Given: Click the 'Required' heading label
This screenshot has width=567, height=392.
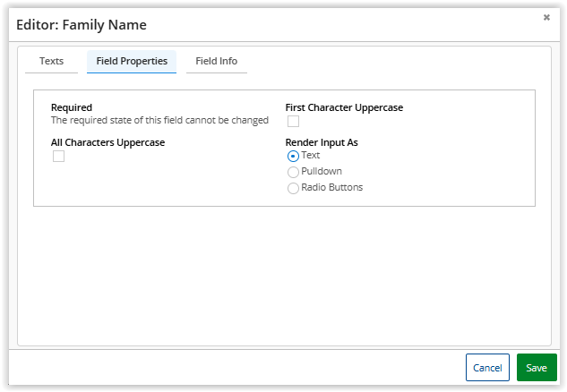Looking at the screenshot, I should click(72, 107).
